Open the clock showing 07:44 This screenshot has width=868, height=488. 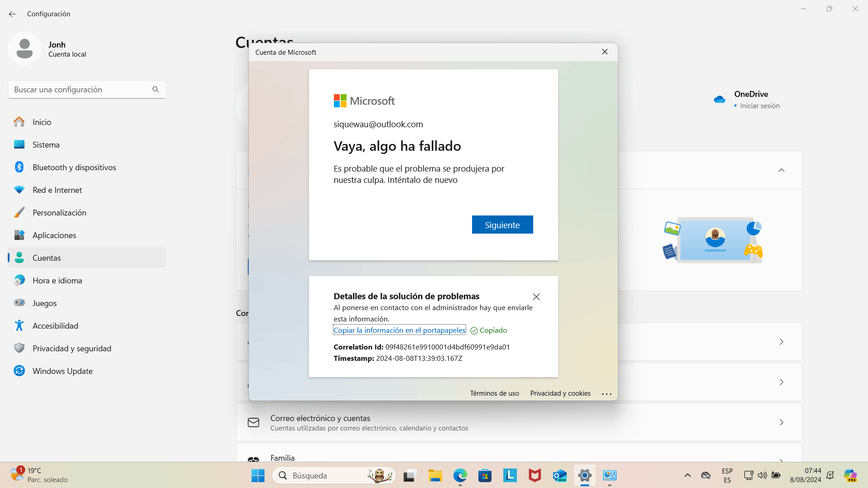pyautogui.click(x=805, y=475)
